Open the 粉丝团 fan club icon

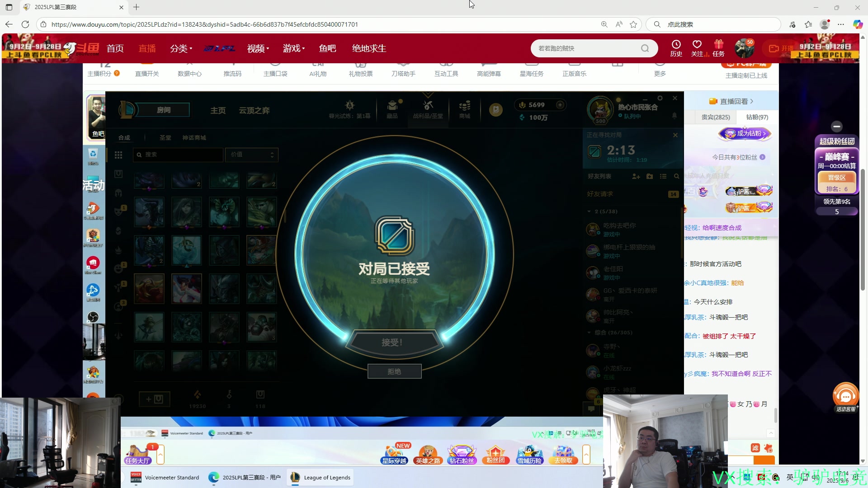(x=495, y=454)
